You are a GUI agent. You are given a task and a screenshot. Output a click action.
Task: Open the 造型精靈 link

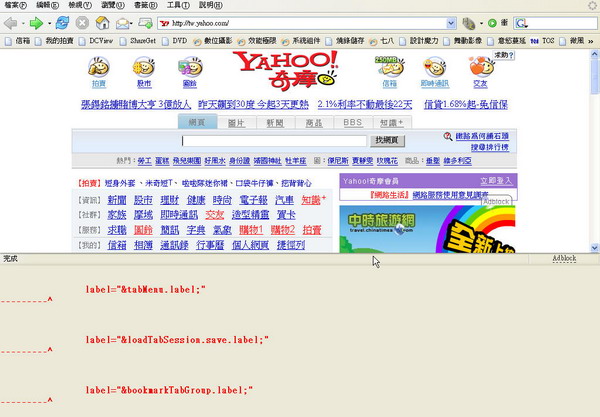251,215
